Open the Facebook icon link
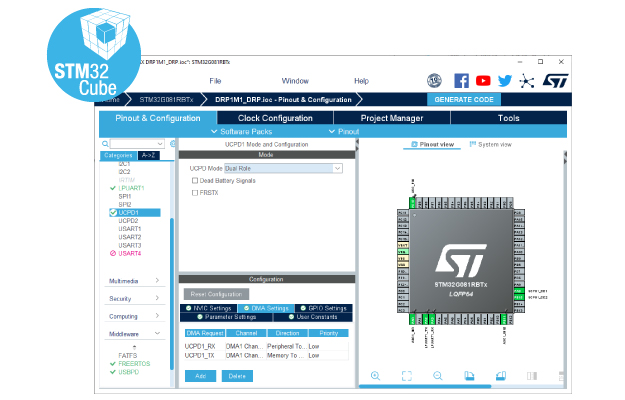Viewport: 625px width, 400px height. click(461, 81)
